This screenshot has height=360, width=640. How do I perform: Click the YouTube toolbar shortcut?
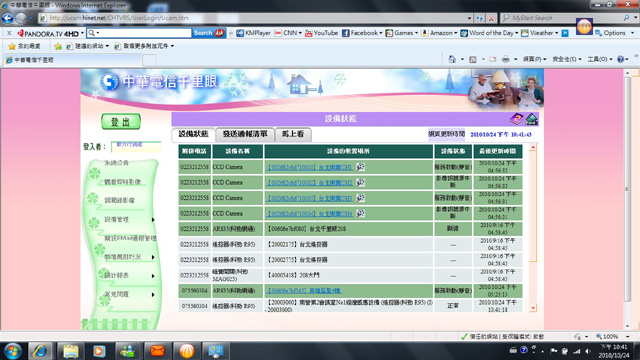coord(321,33)
